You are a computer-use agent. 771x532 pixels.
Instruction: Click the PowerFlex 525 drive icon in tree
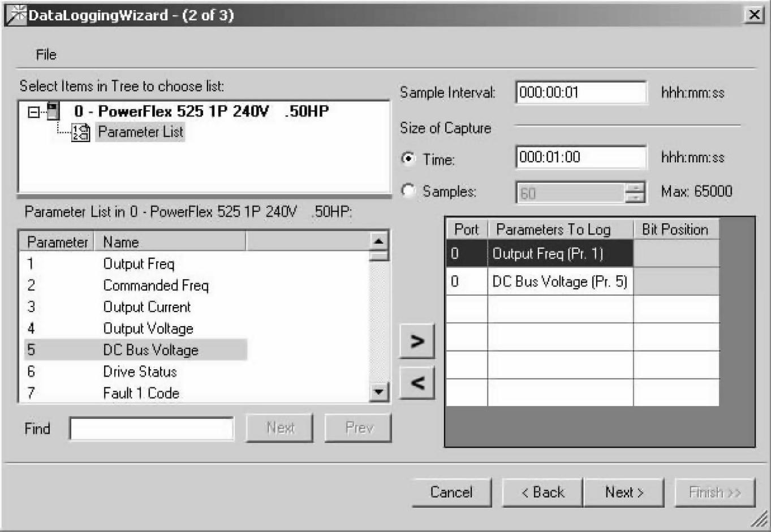(53, 111)
